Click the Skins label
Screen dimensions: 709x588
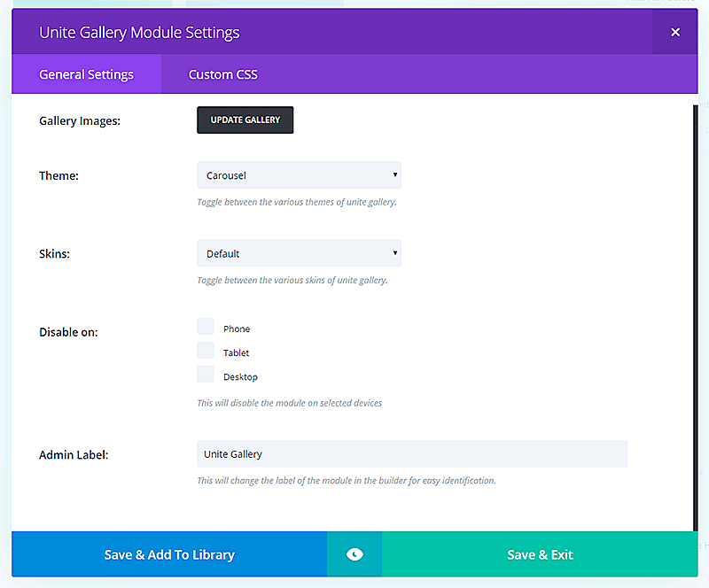[x=54, y=254]
